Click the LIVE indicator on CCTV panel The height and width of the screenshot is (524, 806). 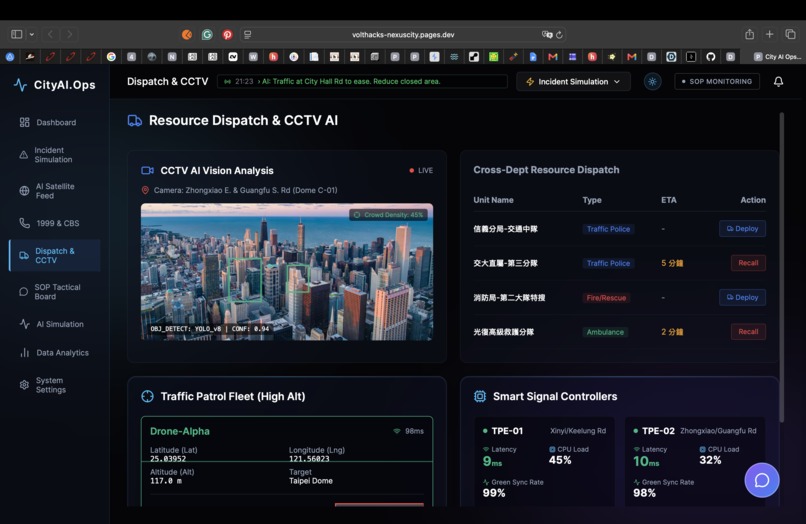tap(421, 170)
